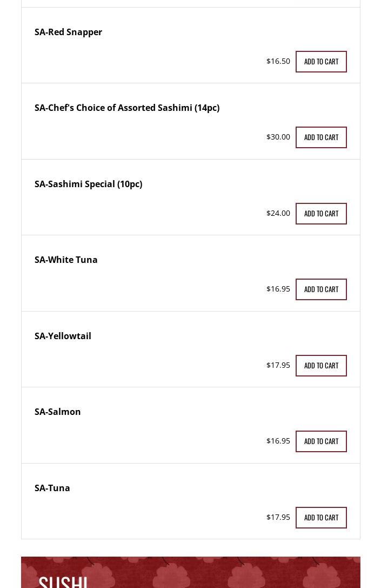Click the $16.50 Red Snapper price
The image size is (381, 588).
278,61
